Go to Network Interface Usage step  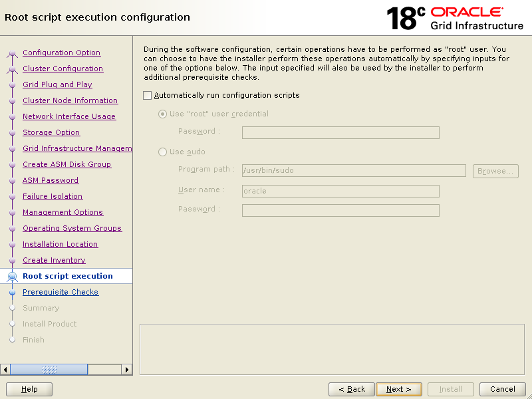(69, 116)
